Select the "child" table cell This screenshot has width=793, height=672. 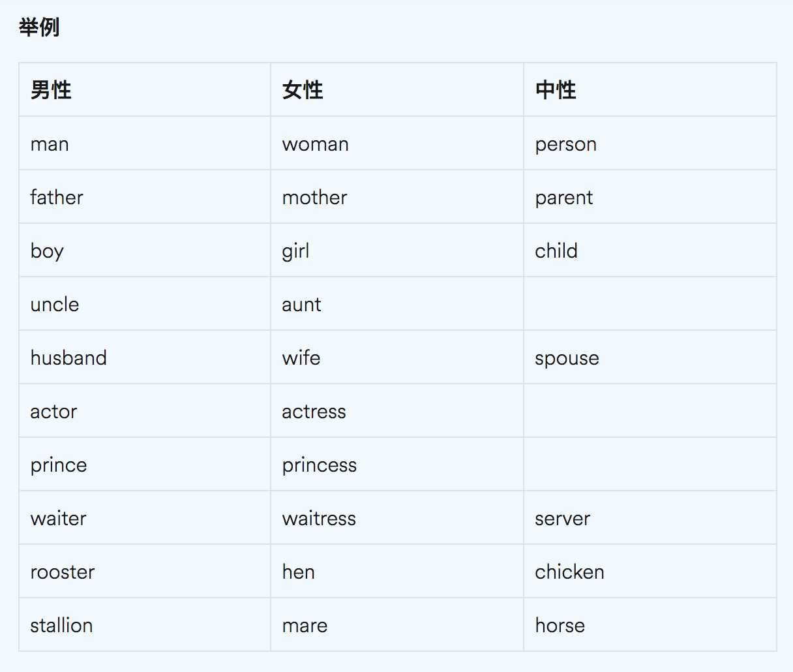(556, 251)
